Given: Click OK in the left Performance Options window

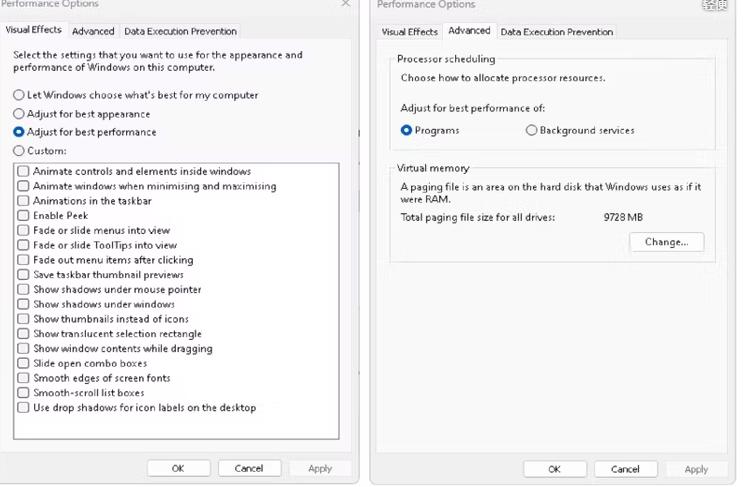Looking at the screenshot, I should (178, 468).
